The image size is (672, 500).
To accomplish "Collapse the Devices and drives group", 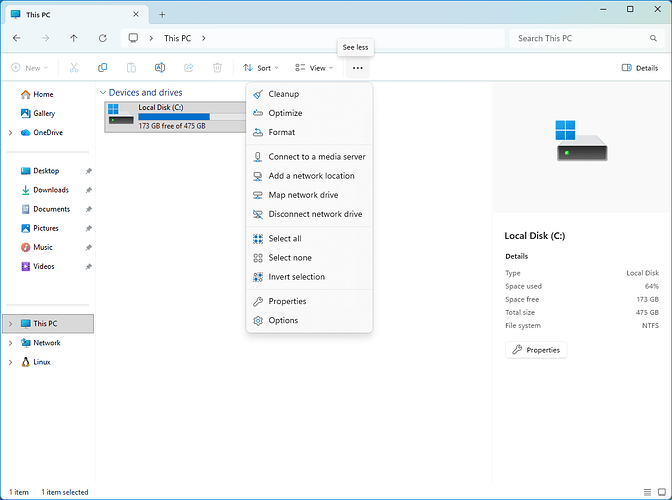I will point(103,93).
